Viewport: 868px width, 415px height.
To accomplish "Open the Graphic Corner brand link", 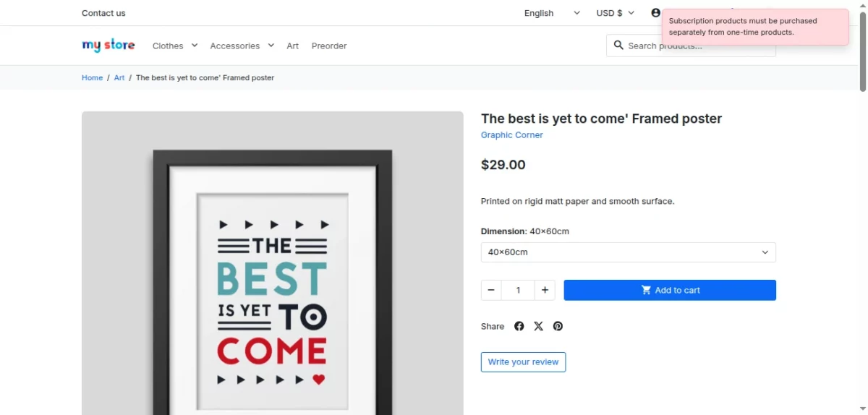I will pos(511,135).
